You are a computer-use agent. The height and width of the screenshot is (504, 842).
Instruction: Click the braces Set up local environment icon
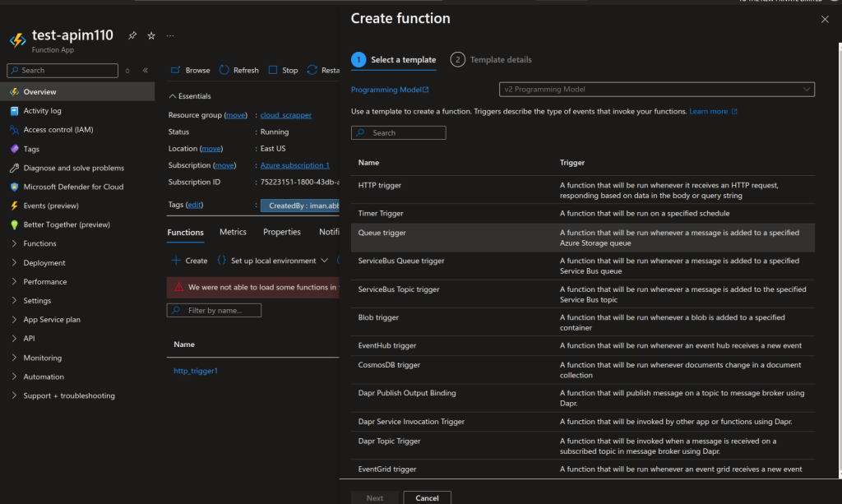[221, 261]
